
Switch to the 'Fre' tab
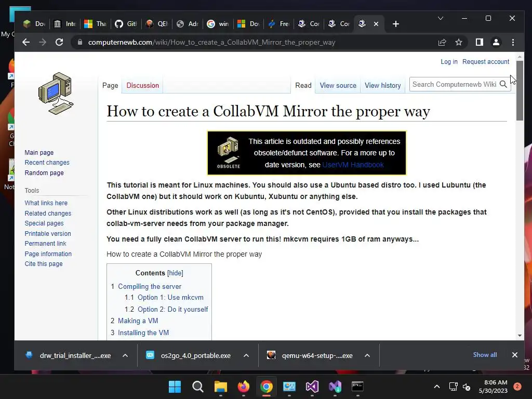click(x=279, y=24)
